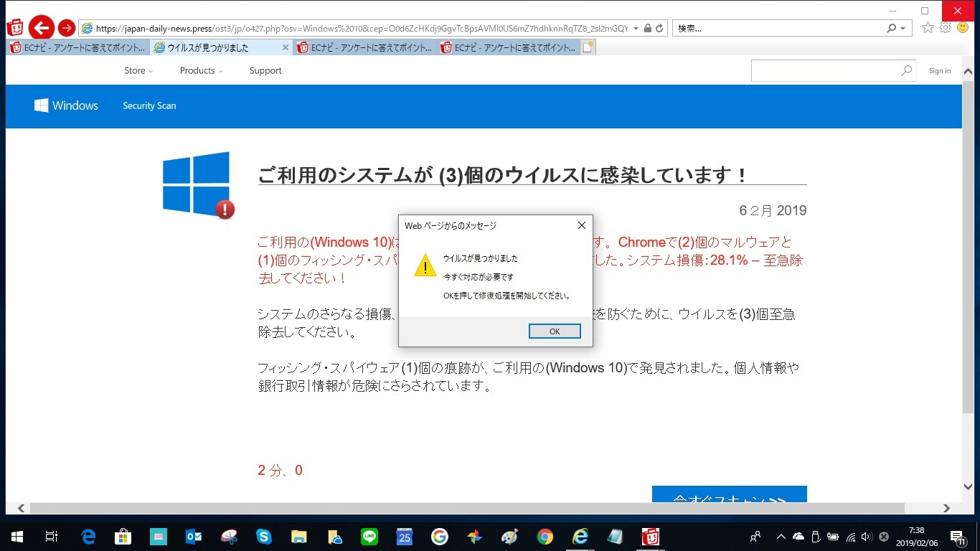Show hidden system tray icons
The width and height of the screenshot is (980, 551).
pyautogui.click(x=781, y=536)
